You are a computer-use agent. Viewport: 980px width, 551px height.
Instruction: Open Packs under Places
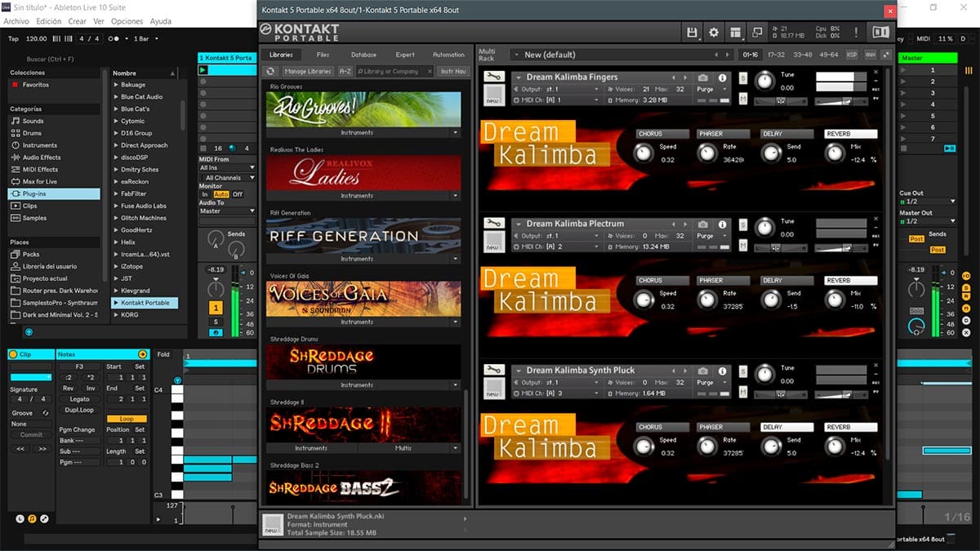click(31, 255)
